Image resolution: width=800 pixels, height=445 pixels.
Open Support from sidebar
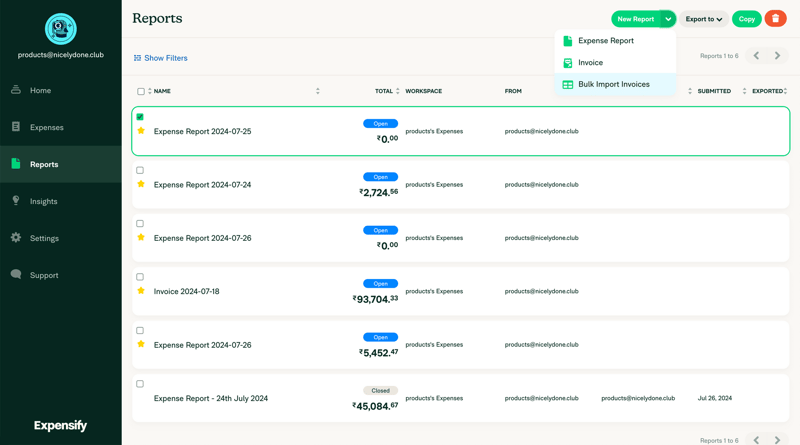pos(61,275)
